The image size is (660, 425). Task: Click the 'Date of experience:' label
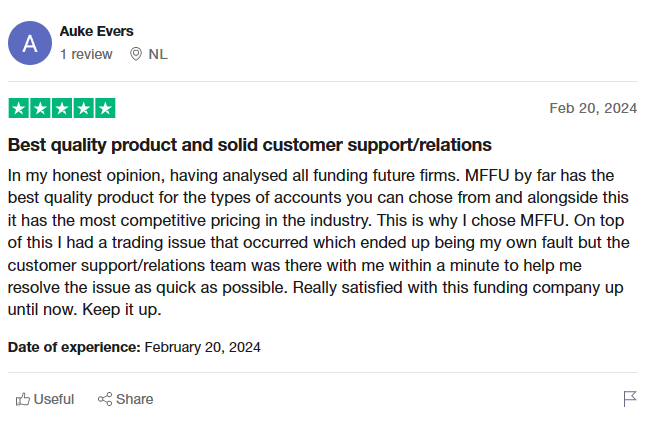tap(74, 347)
